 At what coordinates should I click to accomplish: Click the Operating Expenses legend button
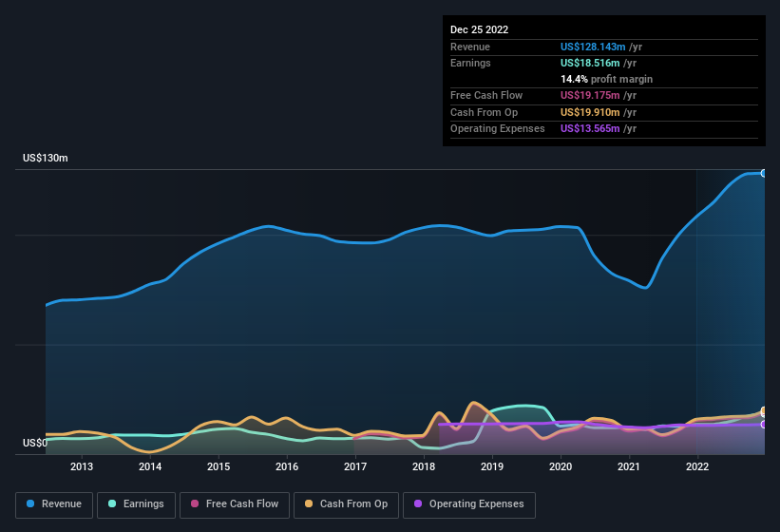(x=468, y=504)
